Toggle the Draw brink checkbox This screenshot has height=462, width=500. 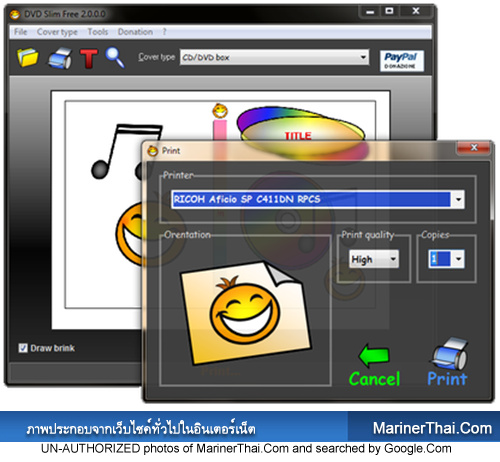[23, 348]
